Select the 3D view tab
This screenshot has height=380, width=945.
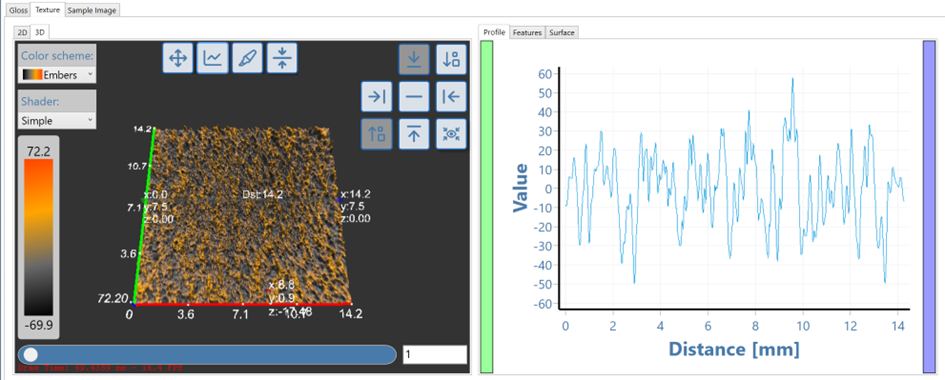(x=40, y=32)
